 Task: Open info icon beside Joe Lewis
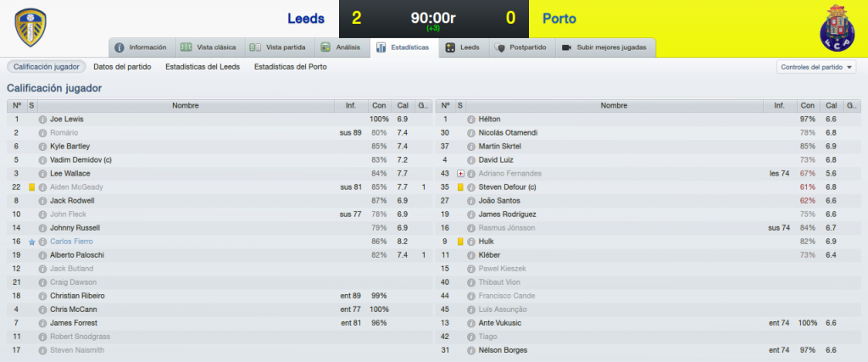tap(42, 119)
